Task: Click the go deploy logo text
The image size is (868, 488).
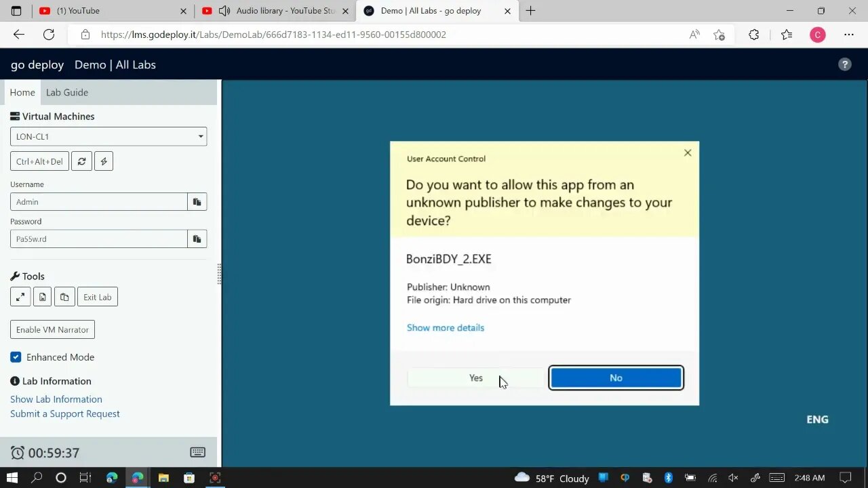Action: [x=37, y=64]
